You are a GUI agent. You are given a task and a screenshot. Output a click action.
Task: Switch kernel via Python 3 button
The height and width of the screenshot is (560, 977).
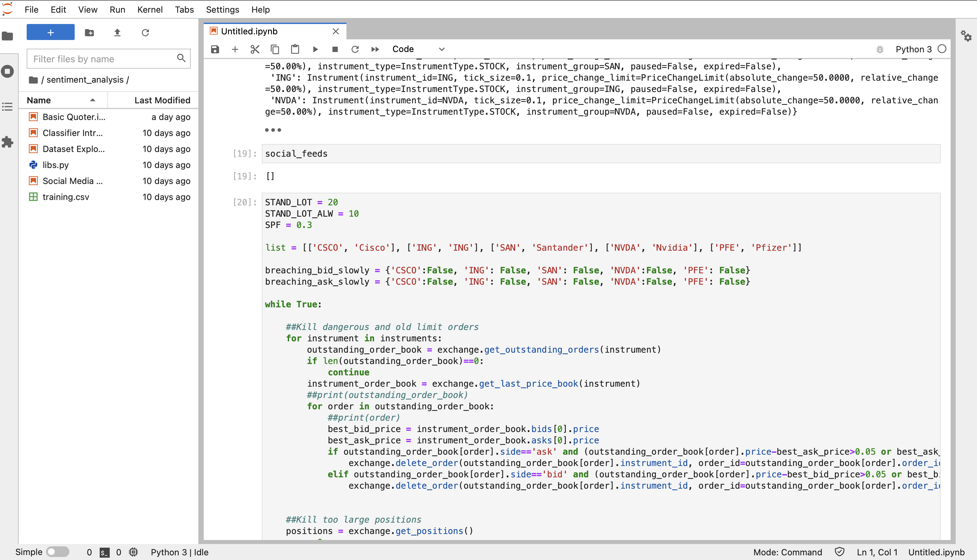point(913,49)
